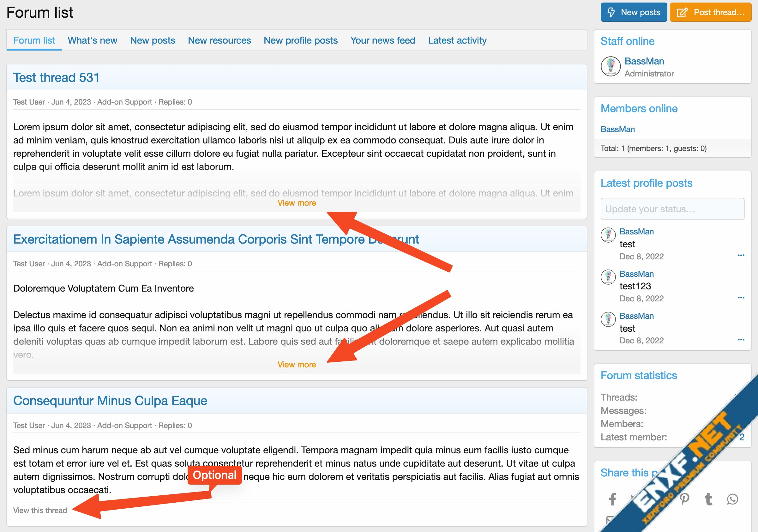Screen dimensions: 758x532
Task: Expand 'View more' in the Exercitationem thread
Action: tap(297, 365)
